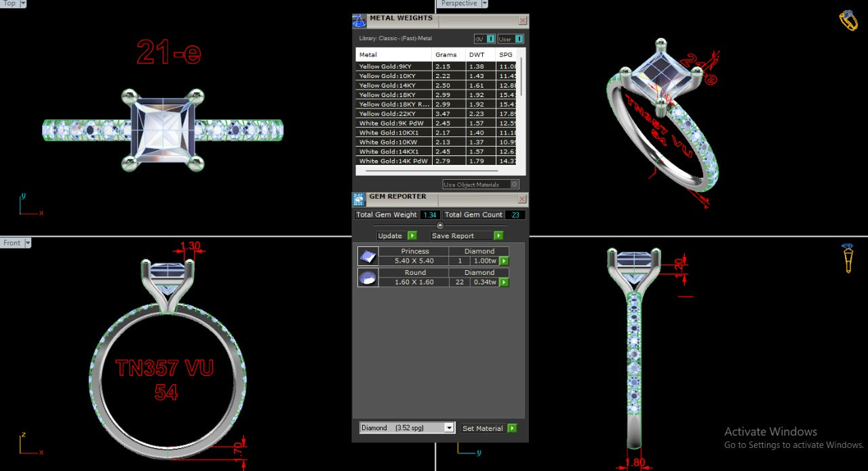
Task: Click the Use Object Materials gear icon
Action: (x=515, y=185)
